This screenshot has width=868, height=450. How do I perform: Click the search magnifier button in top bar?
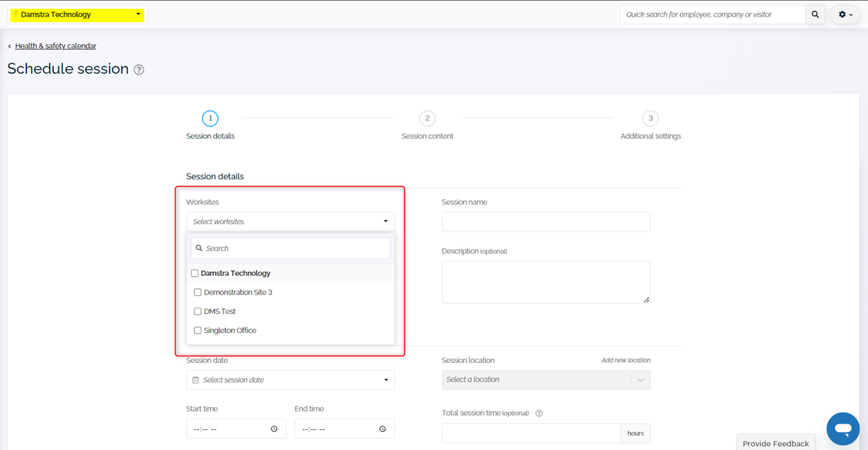coord(815,15)
